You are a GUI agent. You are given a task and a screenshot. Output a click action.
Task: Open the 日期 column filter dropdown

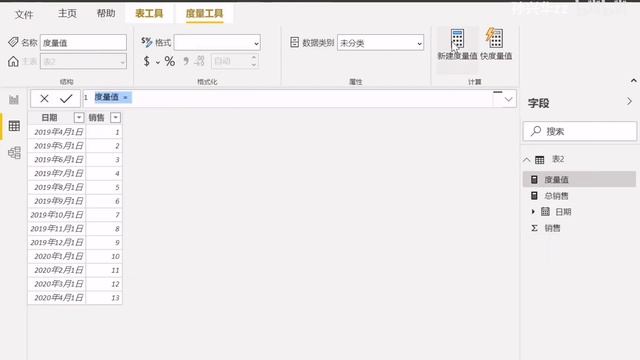[x=79, y=118]
